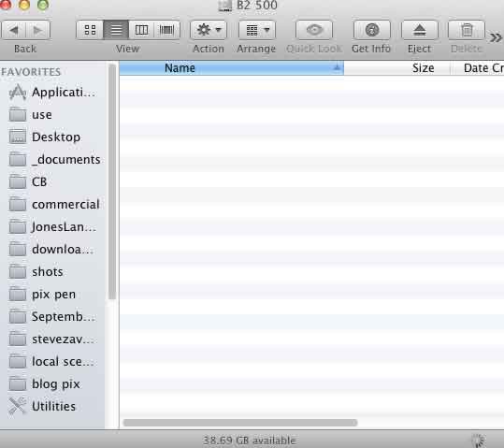Click the green zoom window button

click(43, 4)
